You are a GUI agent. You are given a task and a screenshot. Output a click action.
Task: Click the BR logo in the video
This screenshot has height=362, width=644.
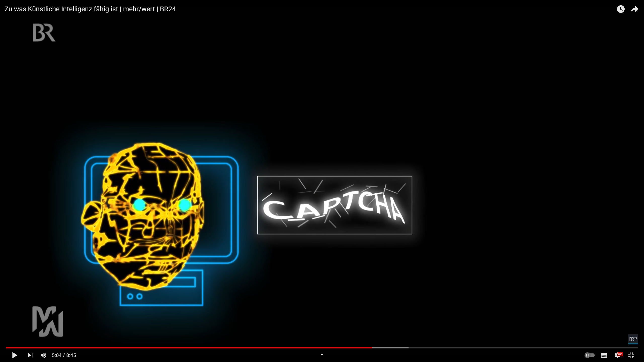44,33
